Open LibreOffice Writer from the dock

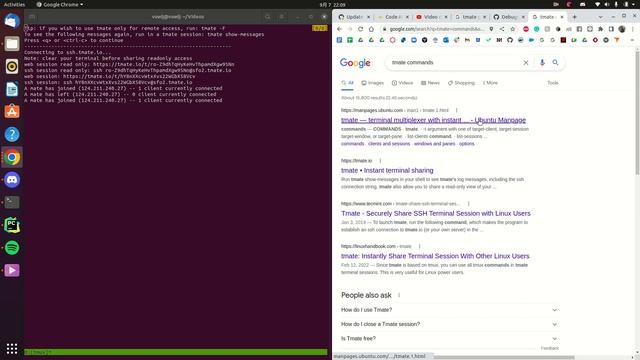pyautogui.click(x=12, y=89)
